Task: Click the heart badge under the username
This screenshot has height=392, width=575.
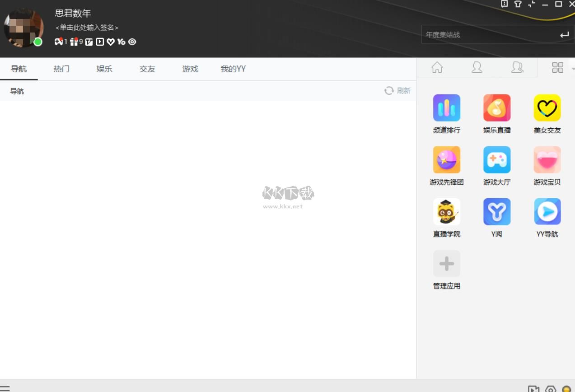Action: tap(111, 42)
